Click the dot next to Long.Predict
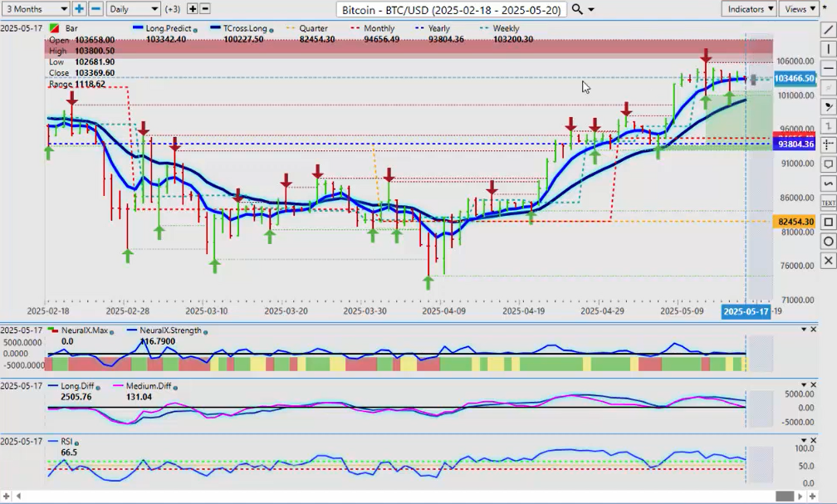 (195, 31)
